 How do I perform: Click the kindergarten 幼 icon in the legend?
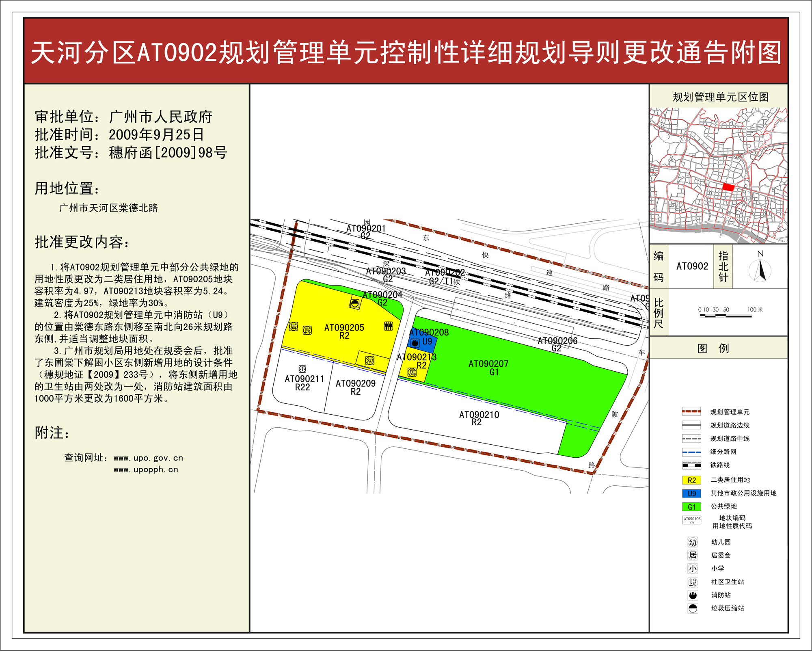click(693, 542)
